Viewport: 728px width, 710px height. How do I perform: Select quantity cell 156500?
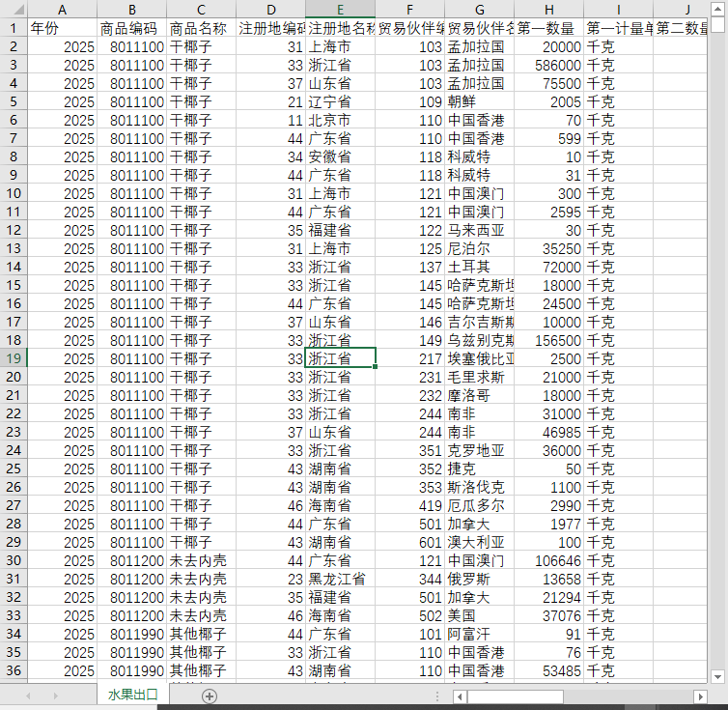[548, 340]
